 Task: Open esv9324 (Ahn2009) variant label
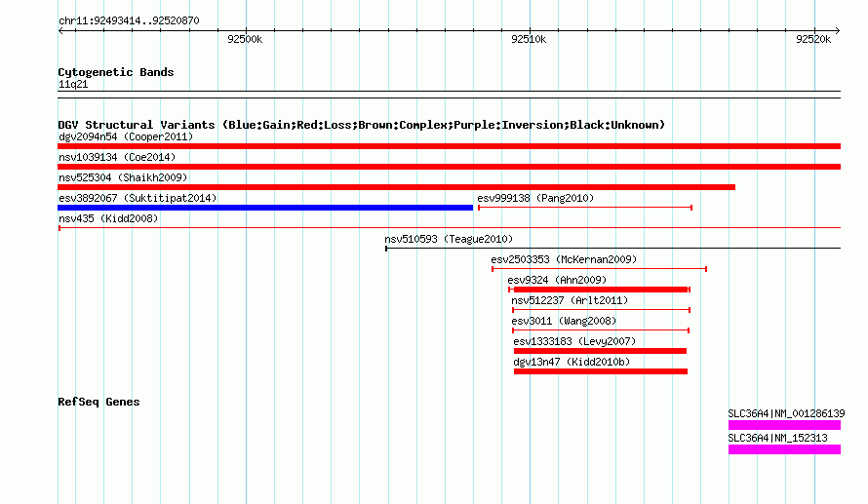(x=557, y=280)
